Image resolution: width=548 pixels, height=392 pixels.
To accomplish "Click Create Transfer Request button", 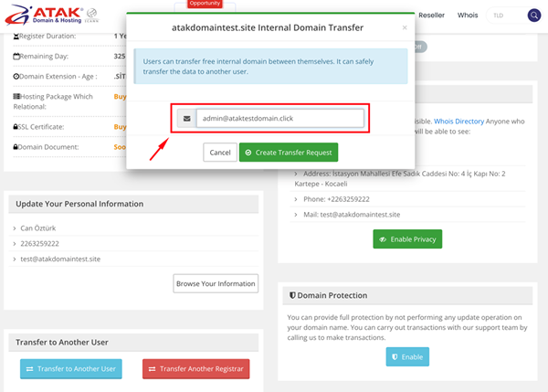I will pos(289,153).
